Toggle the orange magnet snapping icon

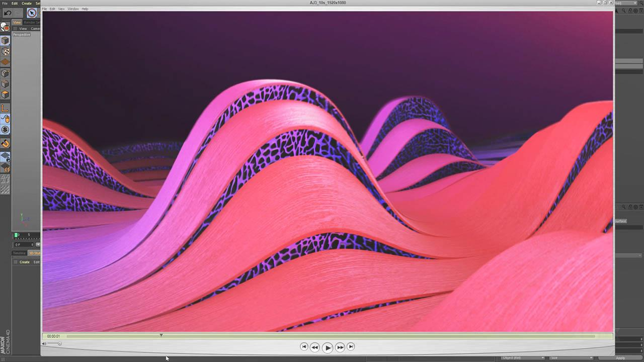pos(5,144)
